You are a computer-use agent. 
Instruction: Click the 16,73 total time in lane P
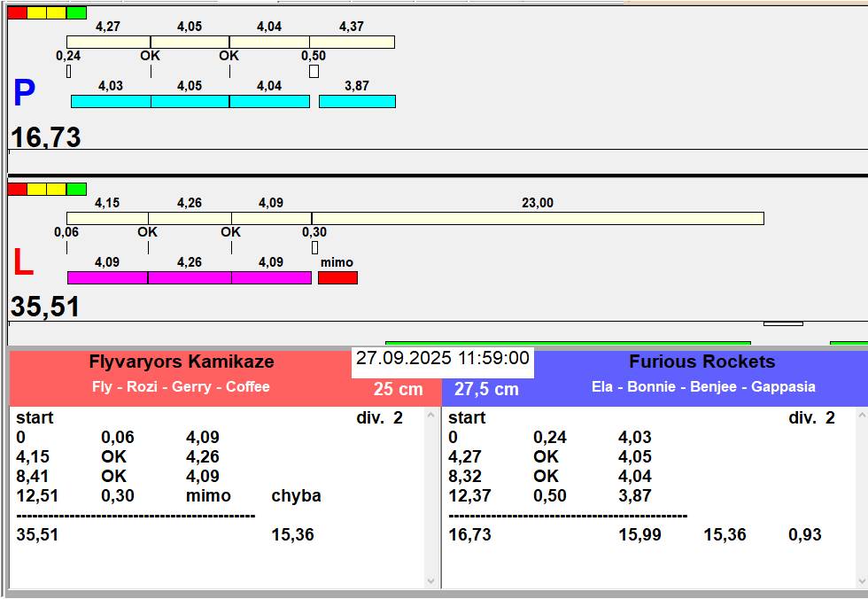(46, 137)
